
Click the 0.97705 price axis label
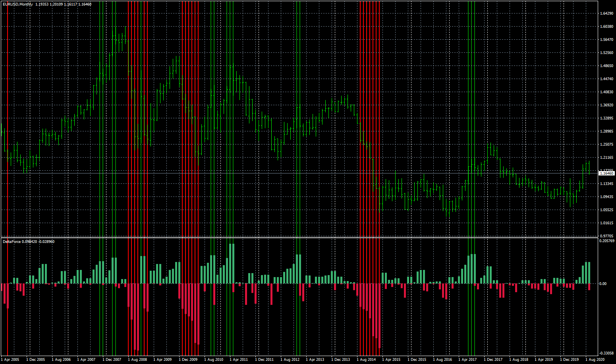pos(606,236)
